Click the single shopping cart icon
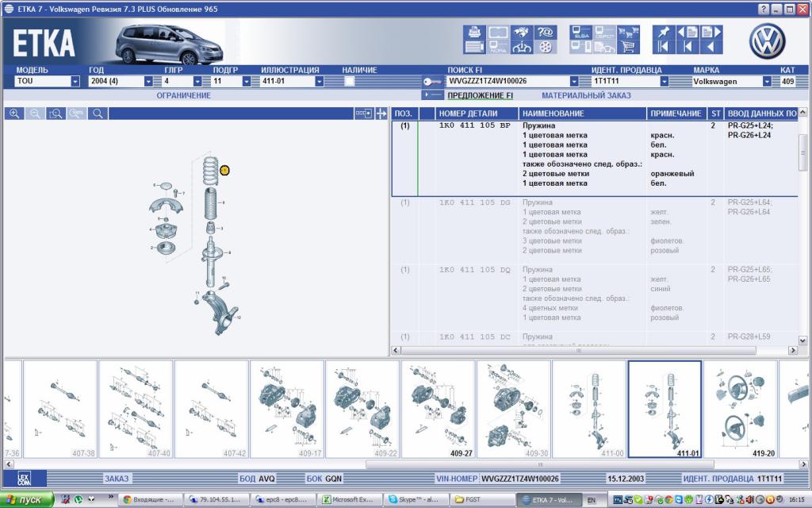 628,47
